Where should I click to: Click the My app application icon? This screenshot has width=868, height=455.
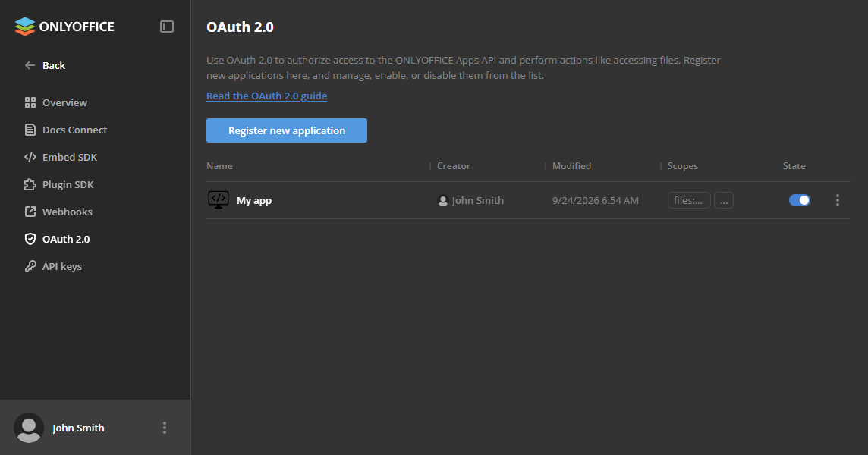[218, 200]
